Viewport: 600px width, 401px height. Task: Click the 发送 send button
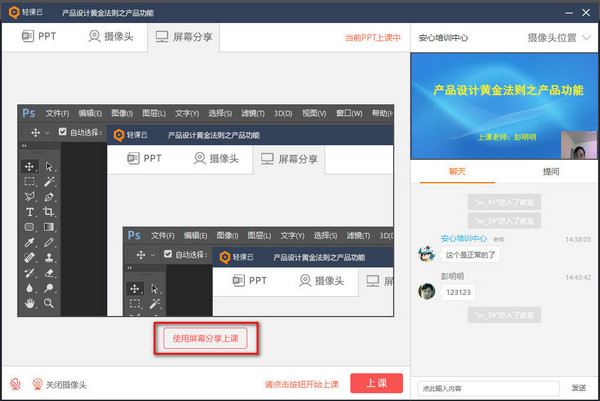point(579,388)
